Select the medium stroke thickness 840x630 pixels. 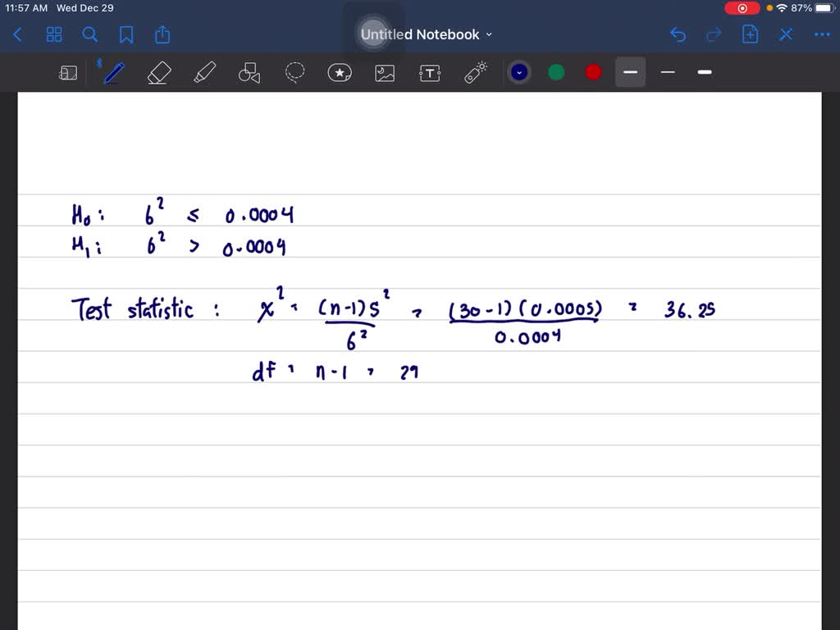pyautogui.click(x=630, y=72)
